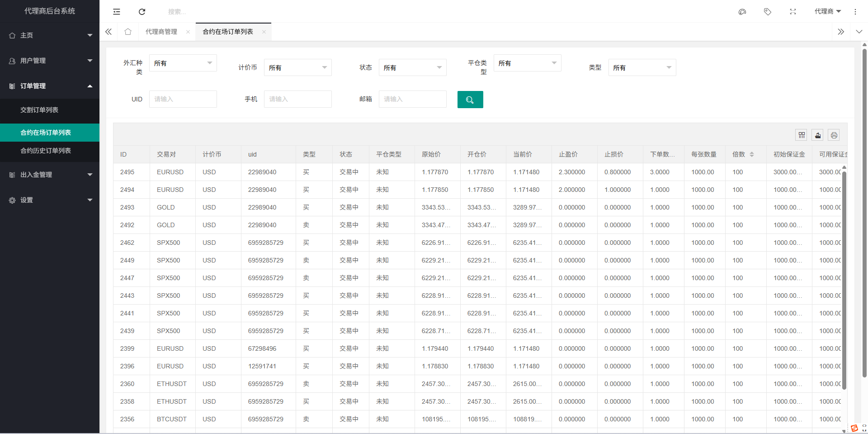The image size is (868, 434).
Task: Click the UID input field
Action: (x=183, y=99)
